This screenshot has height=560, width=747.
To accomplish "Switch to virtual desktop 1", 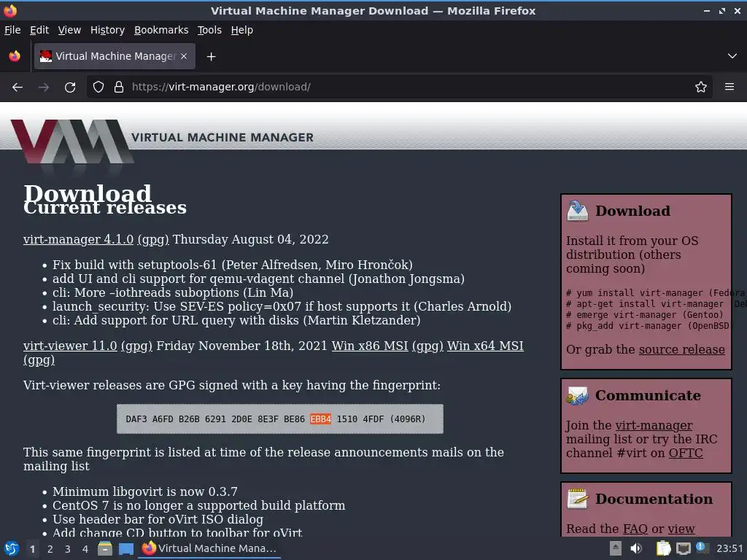I will [32, 549].
